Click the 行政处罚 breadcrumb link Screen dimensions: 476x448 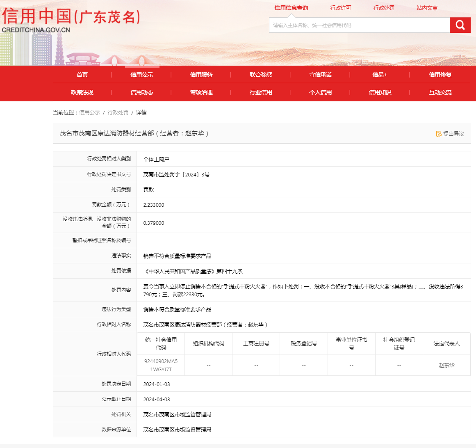(118, 112)
